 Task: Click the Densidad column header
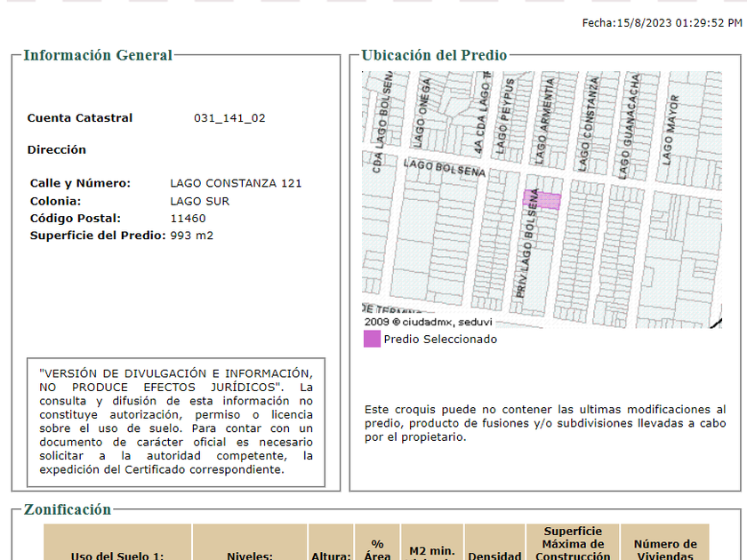coord(494,555)
